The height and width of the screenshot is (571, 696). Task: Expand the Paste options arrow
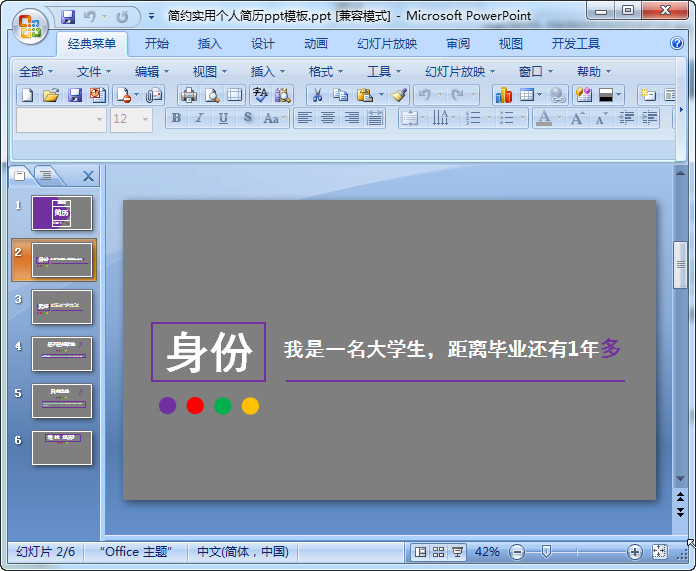click(381, 95)
